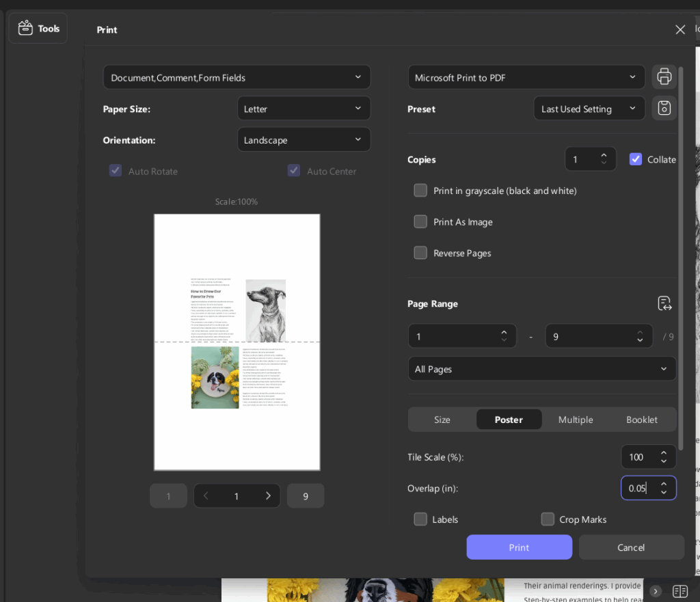The image size is (700, 602).
Task: Increase Copies with the up stepper
Action: 604,155
